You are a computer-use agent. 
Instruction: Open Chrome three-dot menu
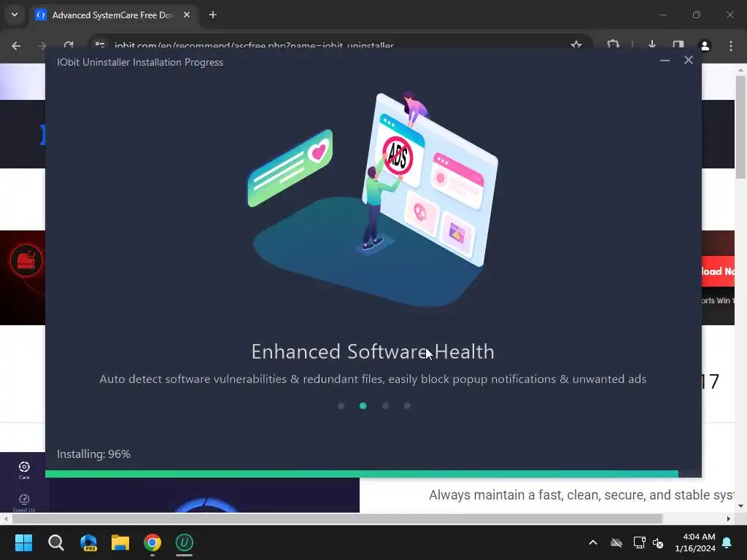tap(731, 46)
